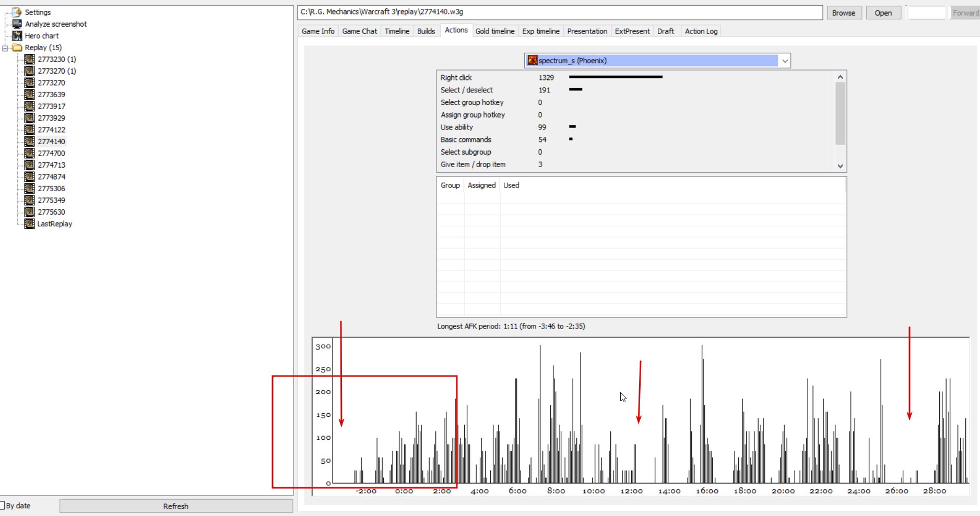This screenshot has width=980, height=516.
Task: Select the LastReplay icon
Action: pos(30,224)
